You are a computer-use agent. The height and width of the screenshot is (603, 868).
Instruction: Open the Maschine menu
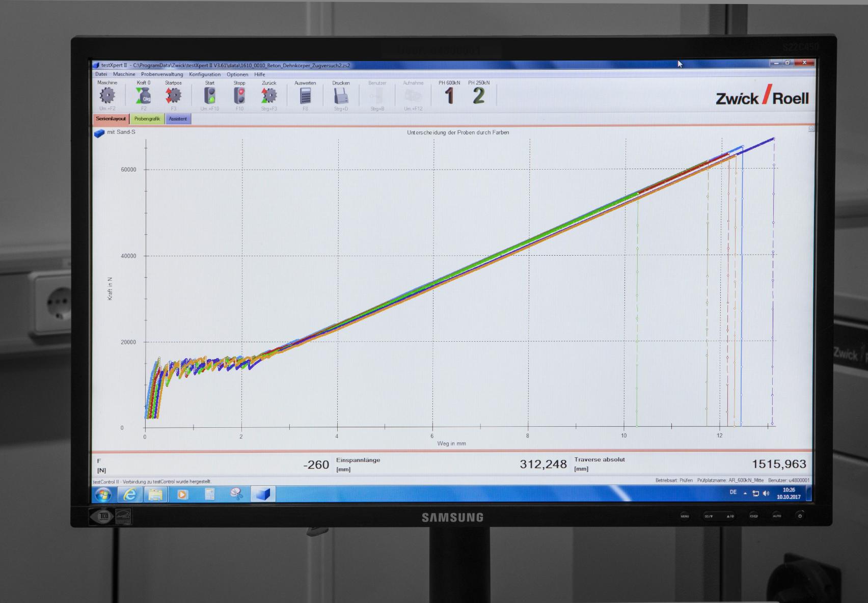tap(124, 74)
